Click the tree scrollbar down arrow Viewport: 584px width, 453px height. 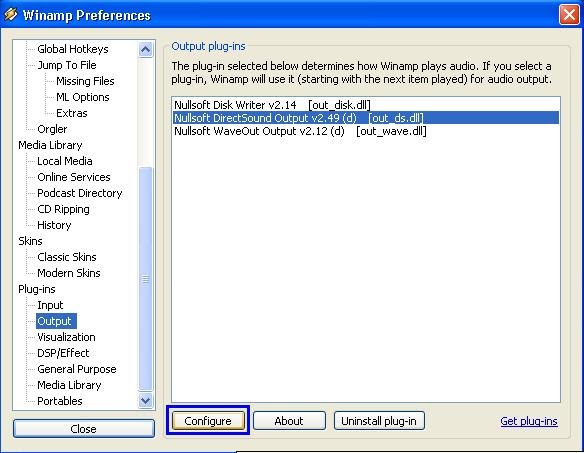[145, 400]
